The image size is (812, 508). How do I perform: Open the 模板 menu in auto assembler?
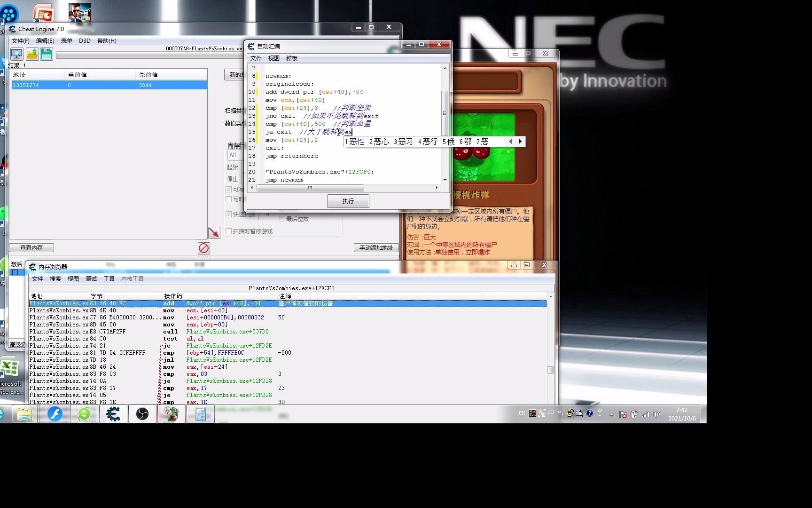292,58
